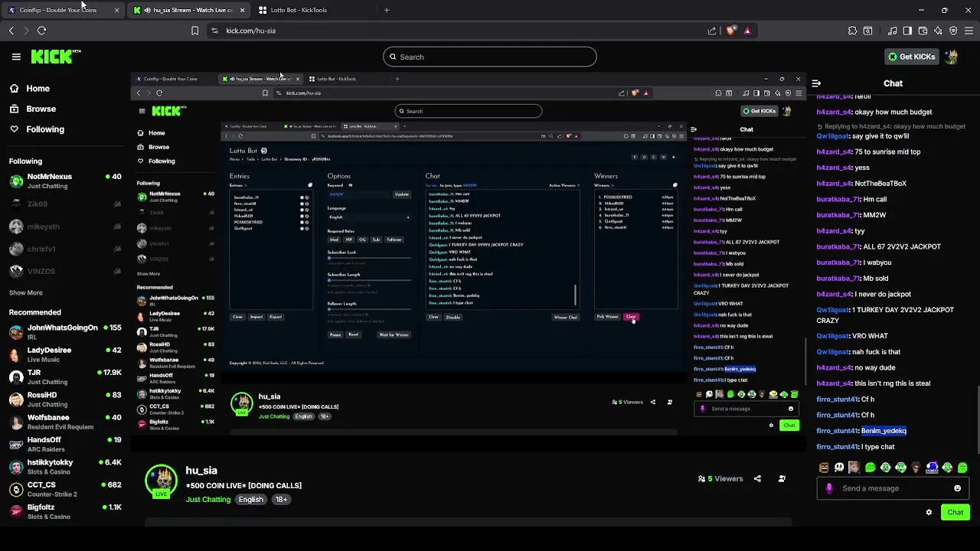
Task: Open the Brave VPN shield icon
Action: pyautogui.click(x=953, y=31)
